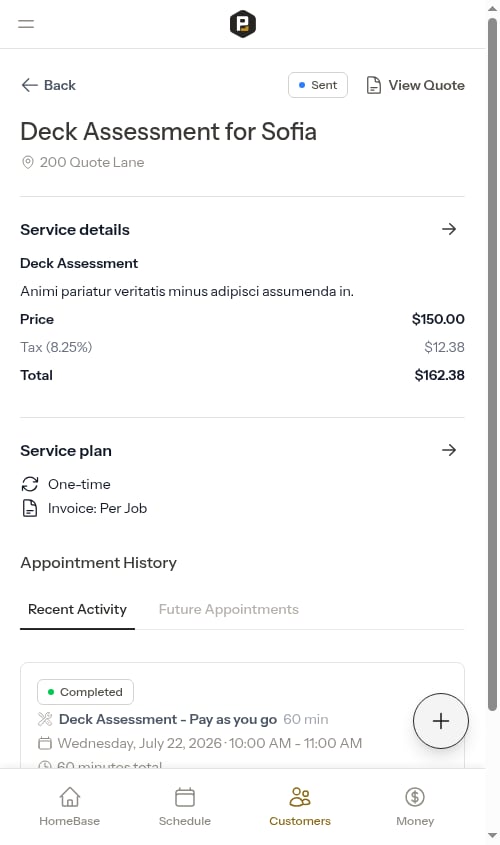Expand Service plan with its arrow
The height and width of the screenshot is (845, 500).
click(x=449, y=450)
